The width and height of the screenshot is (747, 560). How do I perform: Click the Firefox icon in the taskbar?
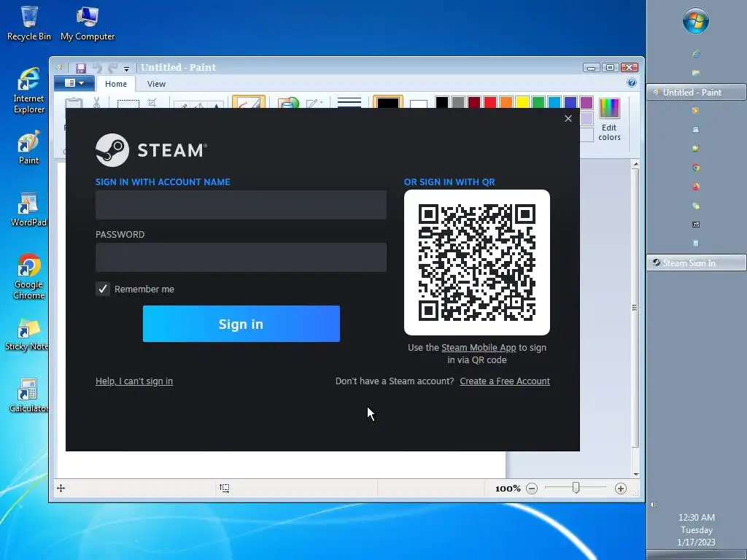click(696, 187)
